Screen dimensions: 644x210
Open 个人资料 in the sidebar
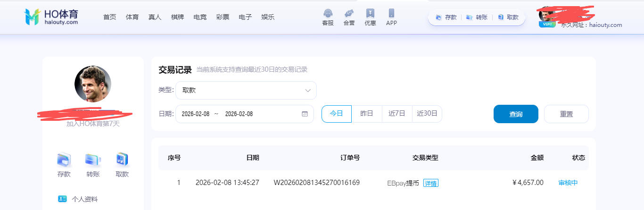point(84,199)
